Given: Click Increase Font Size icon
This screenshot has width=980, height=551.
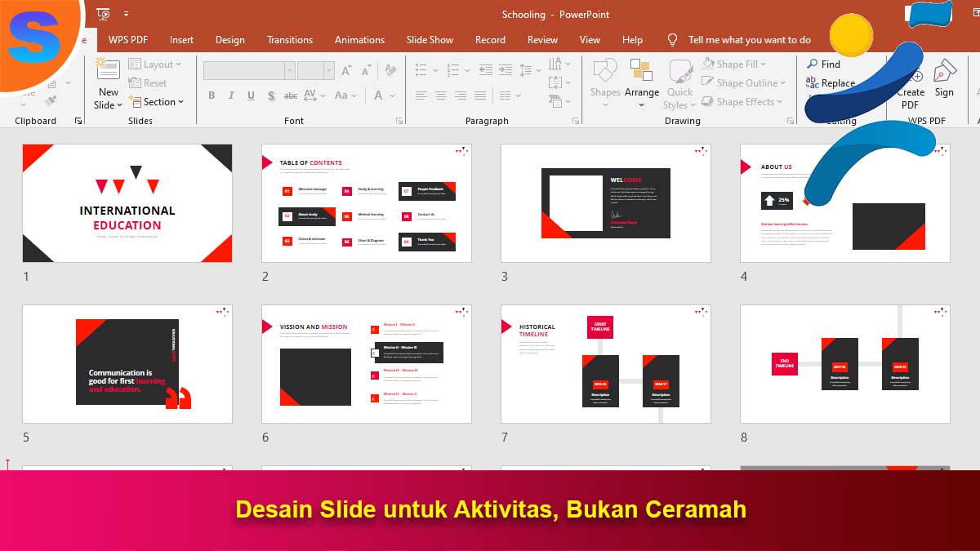Looking at the screenshot, I should tap(345, 71).
